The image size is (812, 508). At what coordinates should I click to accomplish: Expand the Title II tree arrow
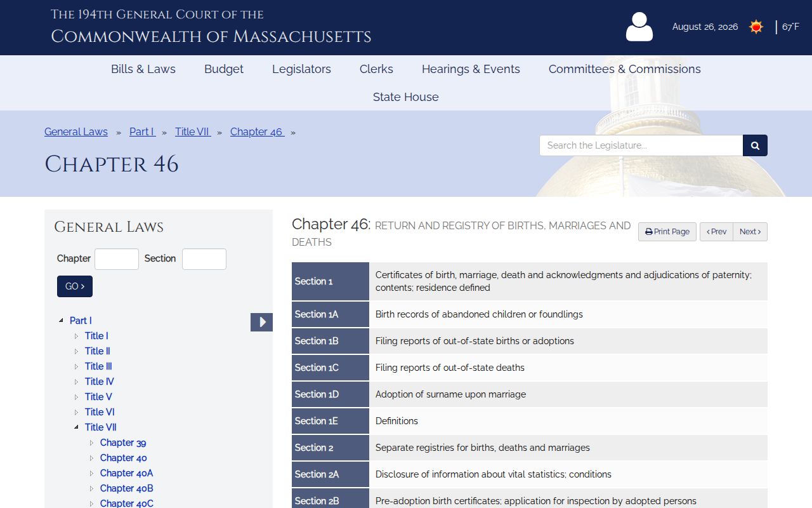point(76,351)
